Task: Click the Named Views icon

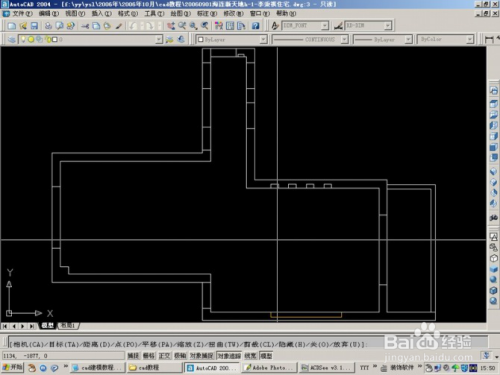Action: [x=493, y=91]
